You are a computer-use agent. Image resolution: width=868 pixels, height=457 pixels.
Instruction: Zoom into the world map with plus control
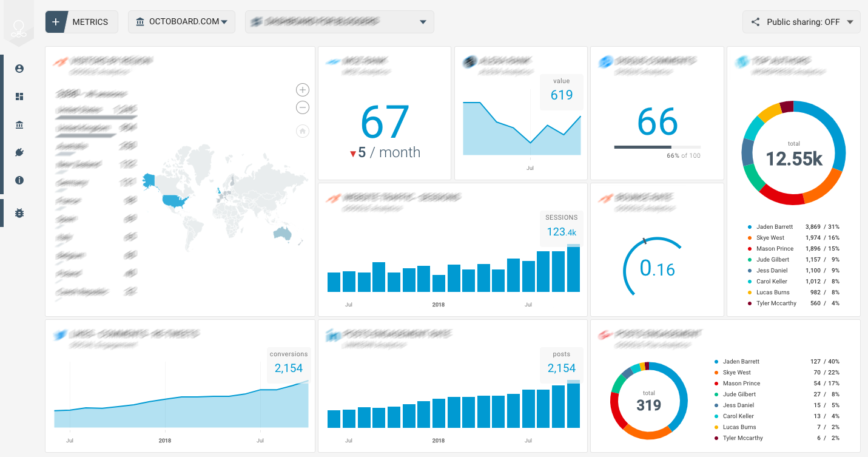click(x=302, y=89)
